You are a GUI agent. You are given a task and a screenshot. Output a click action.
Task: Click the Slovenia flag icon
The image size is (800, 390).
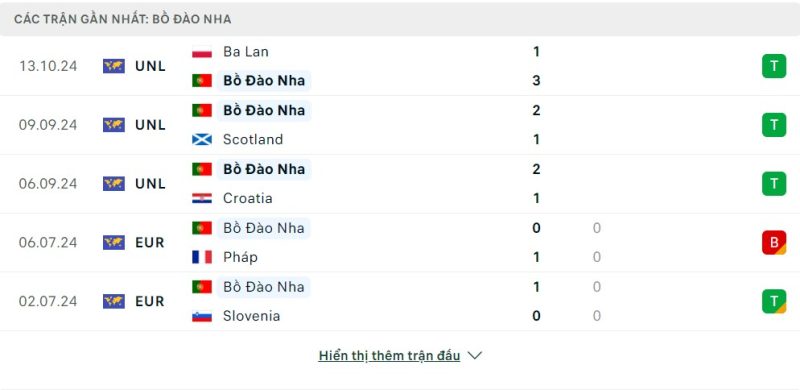point(202,316)
